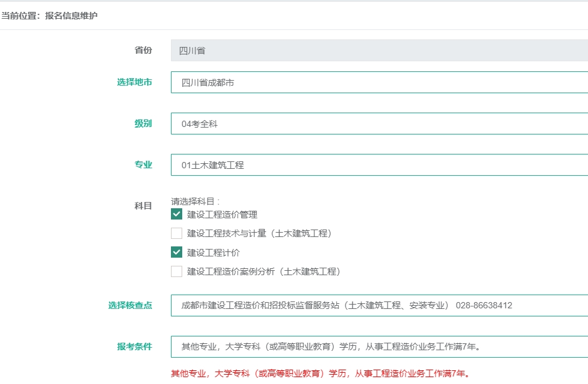Screen dimensions: 588x384
Task: Click the 省份 field label
Action: (143, 50)
